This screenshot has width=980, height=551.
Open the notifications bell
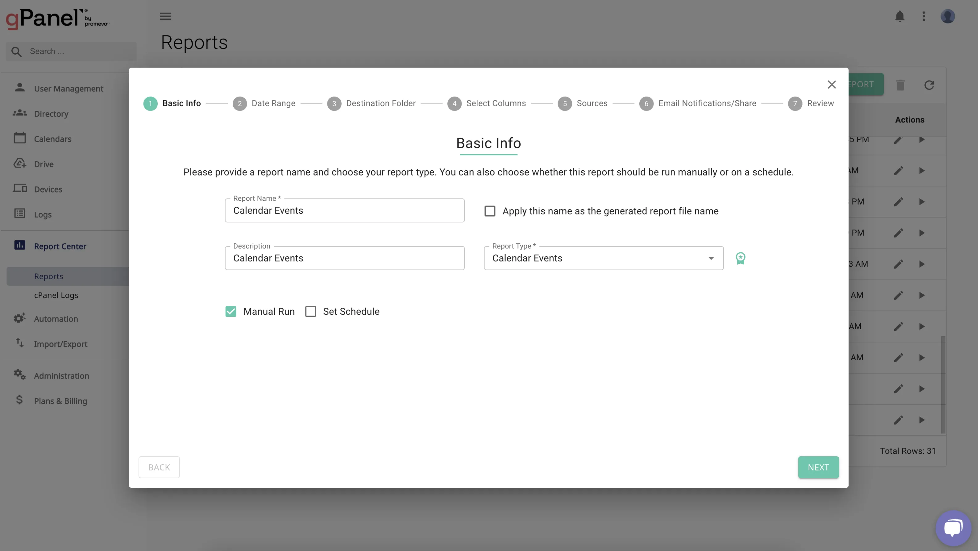point(899,16)
